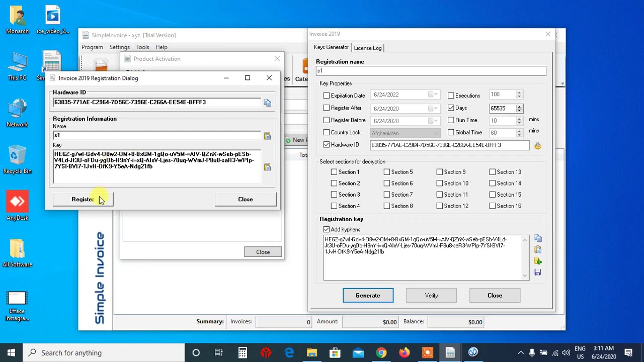This screenshot has height=362, width=644.
Task: Click the red bug icon on taskbar
Action: coord(266,352)
